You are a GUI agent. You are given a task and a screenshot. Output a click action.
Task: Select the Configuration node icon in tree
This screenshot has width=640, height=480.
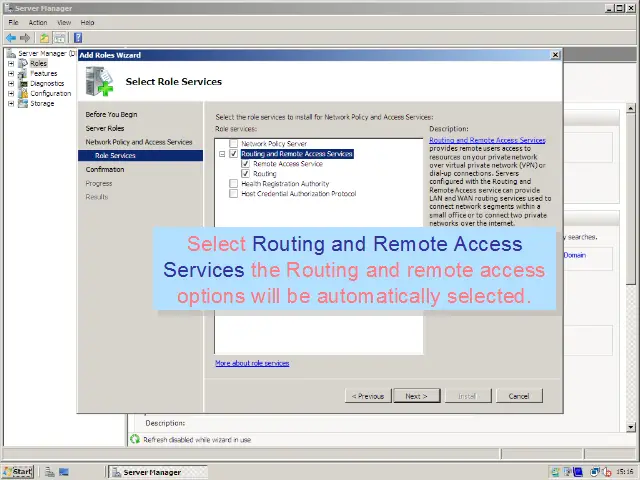(23, 93)
